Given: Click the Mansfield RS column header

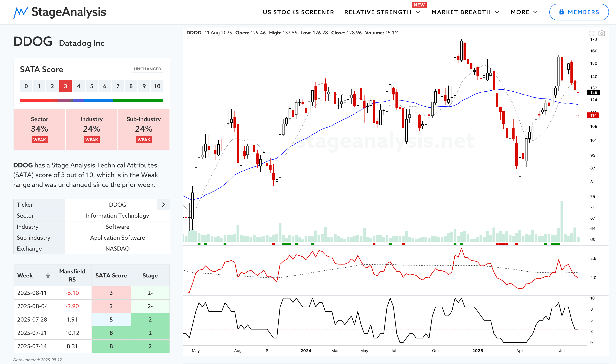Looking at the screenshot, I should coord(72,275).
